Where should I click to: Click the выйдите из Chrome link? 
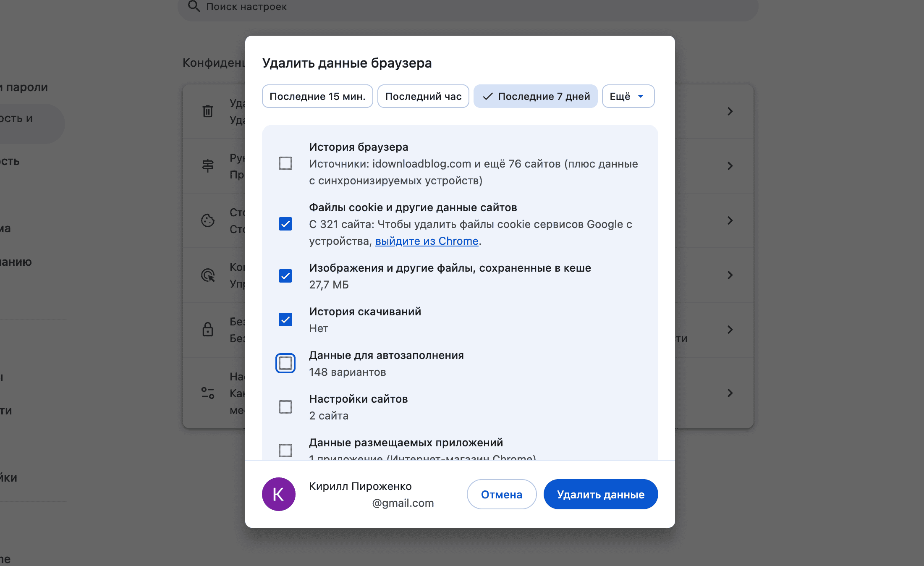pos(427,241)
